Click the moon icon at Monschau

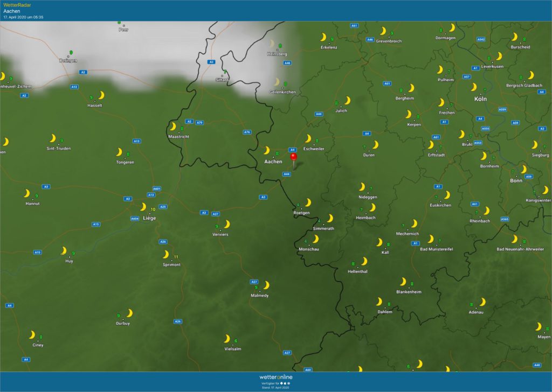tap(316, 239)
